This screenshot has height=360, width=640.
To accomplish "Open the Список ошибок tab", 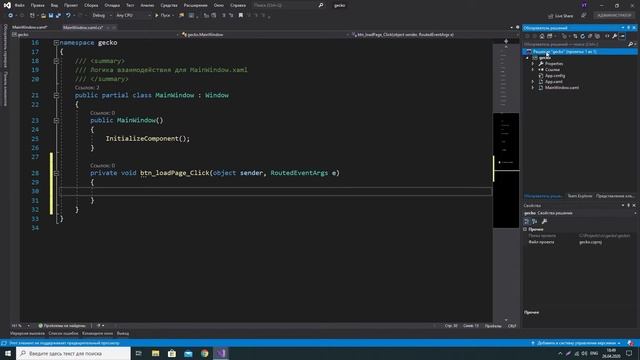I will coord(63,333).
